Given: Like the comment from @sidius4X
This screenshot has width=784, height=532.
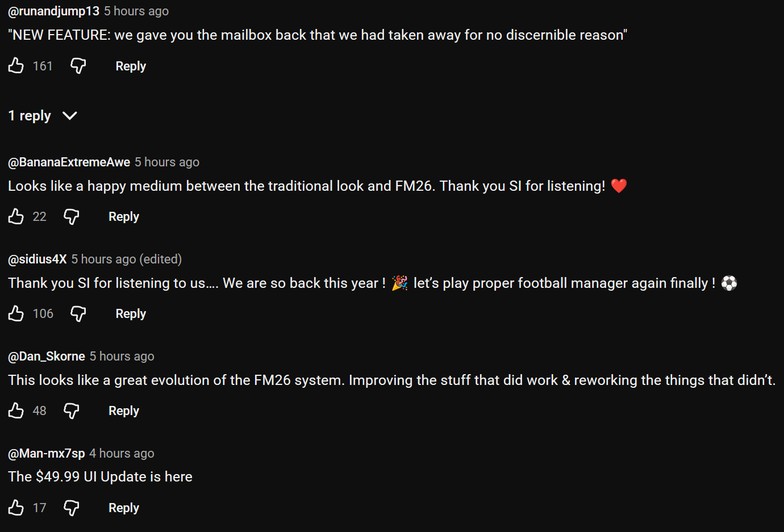Looking at the screenshot, I should [16, 313].
